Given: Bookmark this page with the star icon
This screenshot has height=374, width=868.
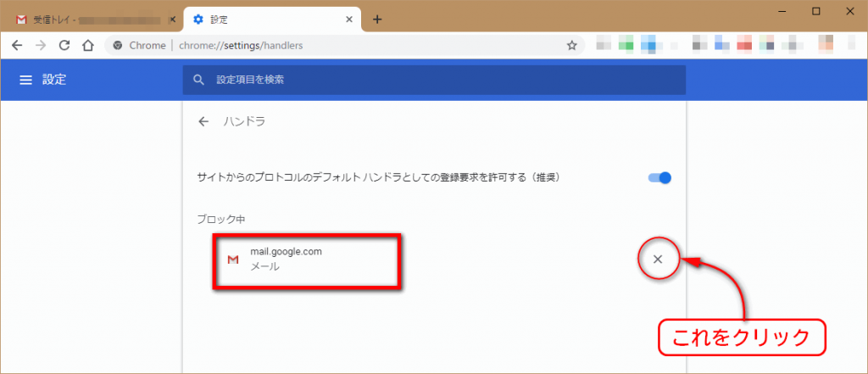Looking at the screenshot, I should coord(572,45).
